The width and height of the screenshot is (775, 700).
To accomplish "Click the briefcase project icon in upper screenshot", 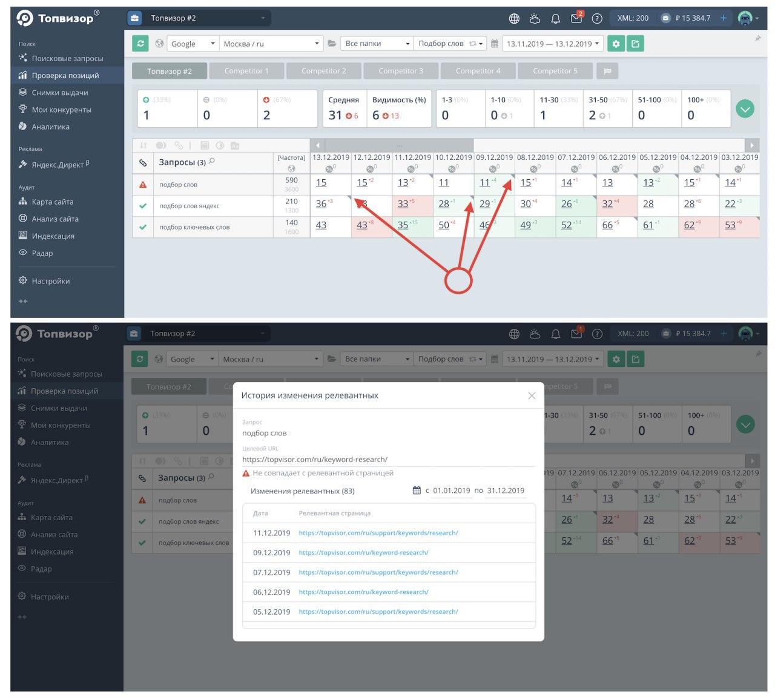I will click(134, 18).
